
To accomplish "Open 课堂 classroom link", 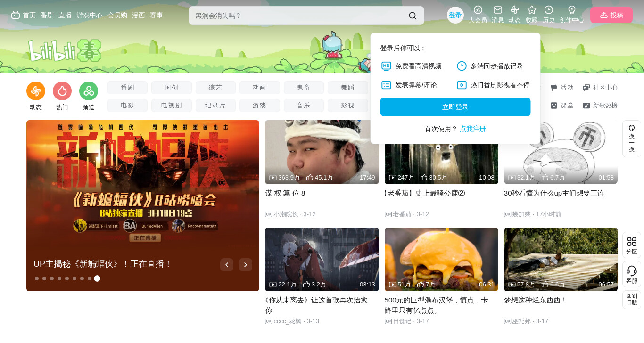I will (x=562, y=106).
